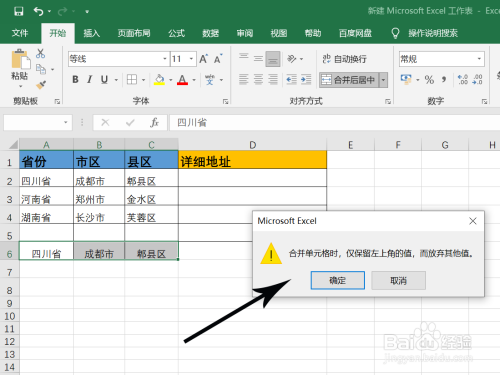The height and width of the screenshot is (375, 500).
Task: Open the 合并后居中 dropdown arrow
Action: pyautogui.click(x=383, y=80)
